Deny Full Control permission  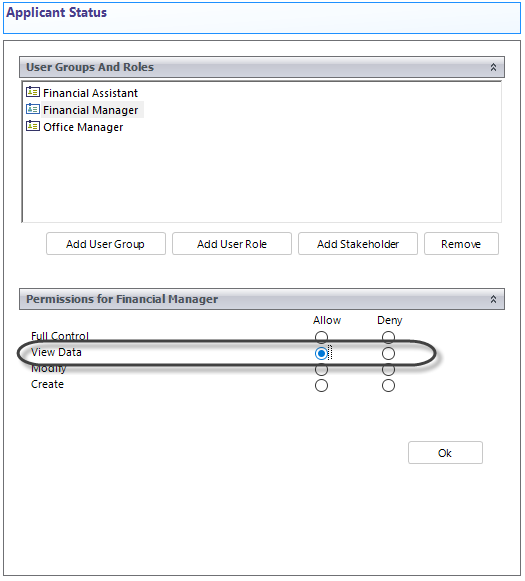pyautogui.click(x=388, y=337)
